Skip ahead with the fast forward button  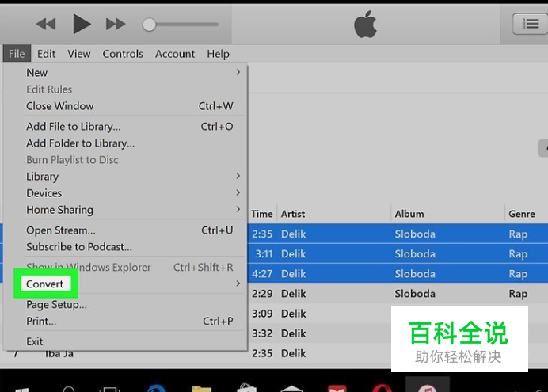pyautogui.click(x=116, y=24)
